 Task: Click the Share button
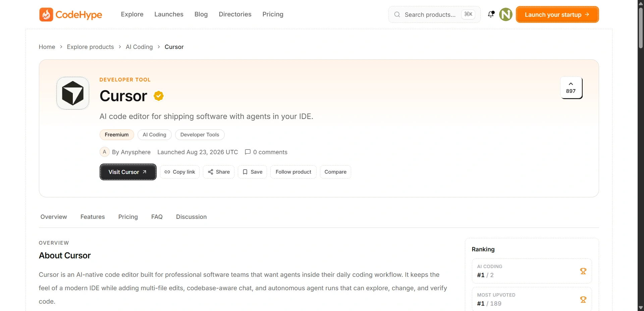tap(219, 172)
